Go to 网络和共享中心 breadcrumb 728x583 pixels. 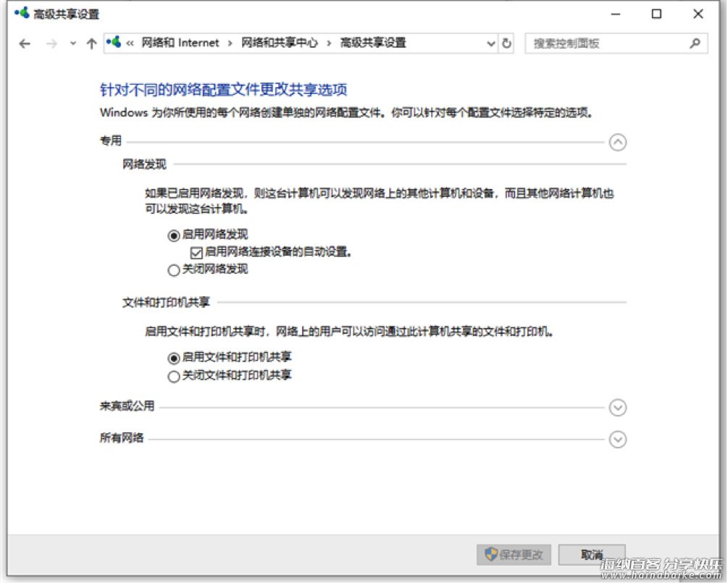(279, 43)
